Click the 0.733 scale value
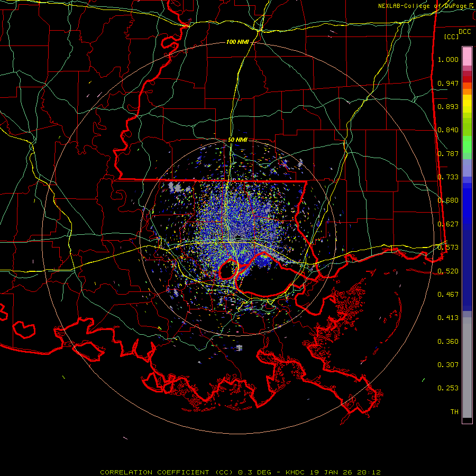The width and height of the screenshot is (476, 476). [x=448, y=177]
